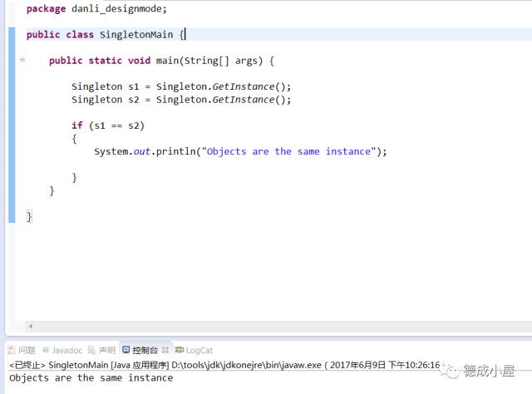Click the 问题 tab icon
Viewport: 532px width, 394px height.
12,350
